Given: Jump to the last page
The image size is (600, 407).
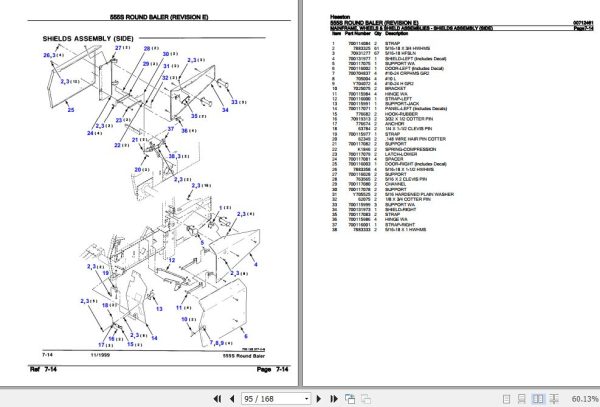Looking at the screenshot, I should (333, 399).
